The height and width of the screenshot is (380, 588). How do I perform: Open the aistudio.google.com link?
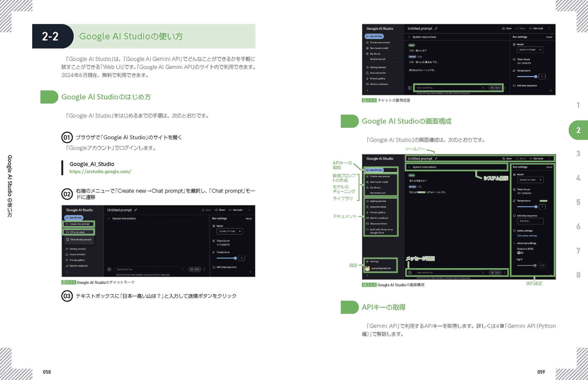pyautogui.click(x=100, y=171)
